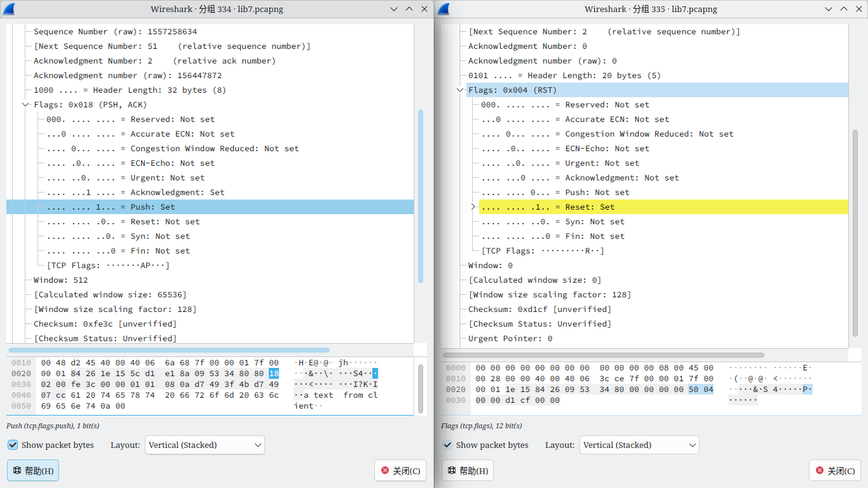Uncheck Show packet bytes in packet 334 window

click(x=13, y=445)
